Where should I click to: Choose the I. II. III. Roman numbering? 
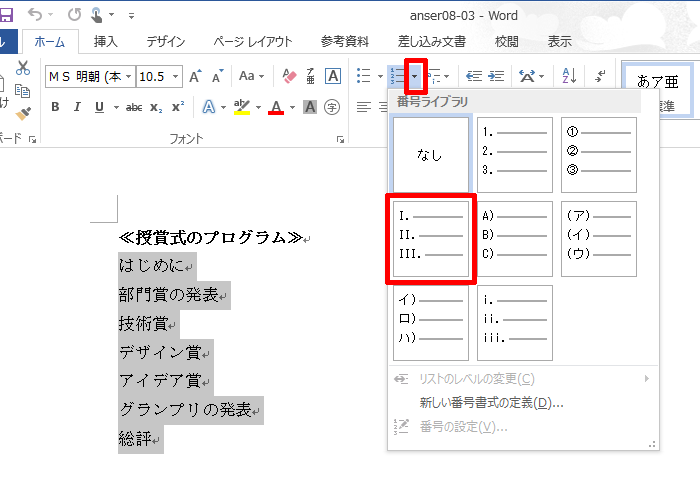431,239
